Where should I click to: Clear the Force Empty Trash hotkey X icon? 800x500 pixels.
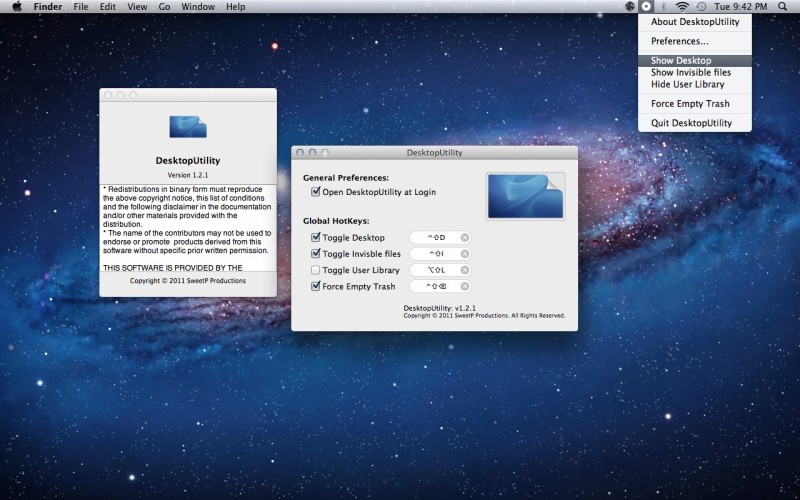coord(465,286)
